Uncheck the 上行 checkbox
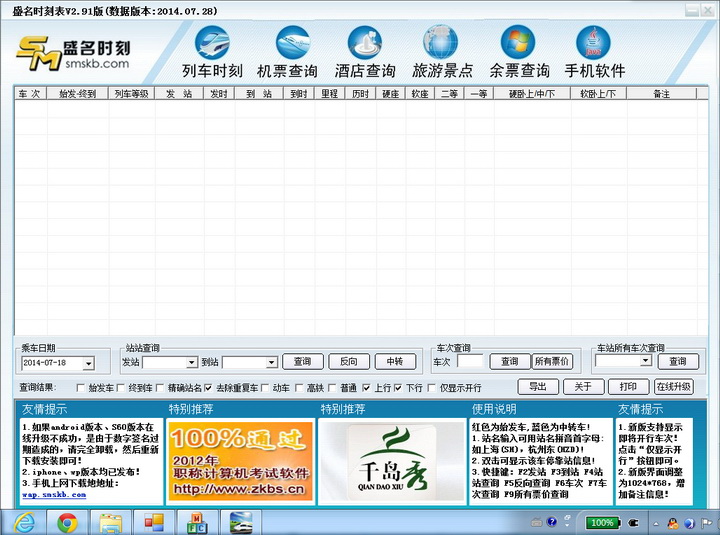The image size is (720, 535). click(x=366, y=388)
